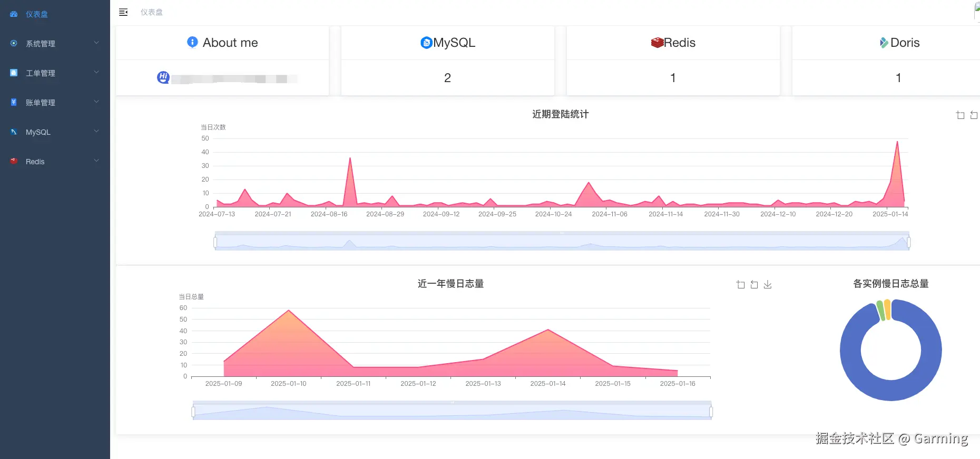Reset zoom on the login statistics chart
This screenshot has width=980, height=459.
[974, 115]
